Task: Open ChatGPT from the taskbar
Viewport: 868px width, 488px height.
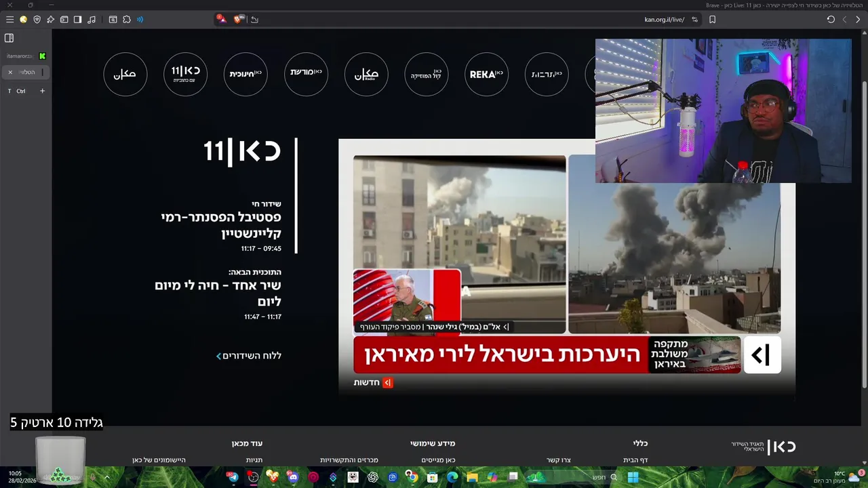Action: (372, 477)
